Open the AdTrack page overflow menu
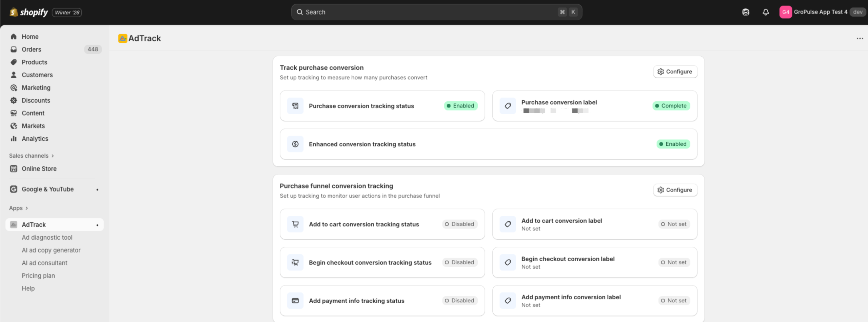The image size is (868, 322). (x=859, y=38)
